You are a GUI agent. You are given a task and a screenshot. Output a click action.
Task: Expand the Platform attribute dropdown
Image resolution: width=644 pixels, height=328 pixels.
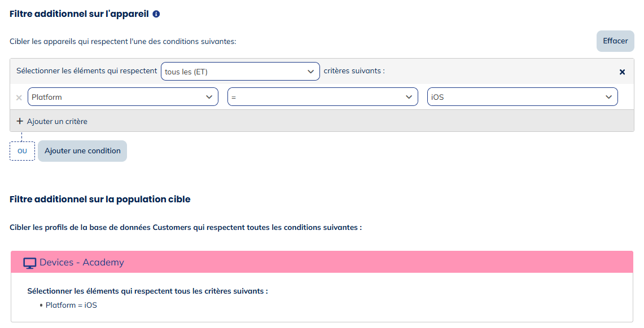pyautogui.click(x=122, y=97)
